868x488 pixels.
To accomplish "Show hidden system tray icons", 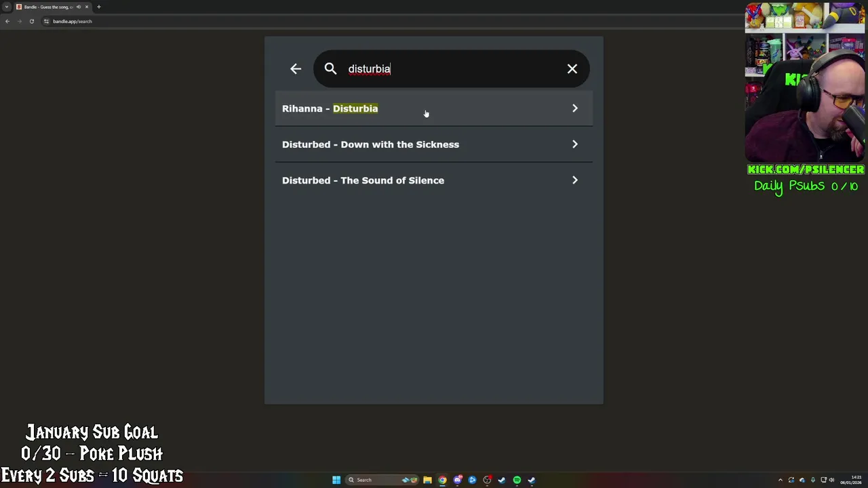I will 780,480.
